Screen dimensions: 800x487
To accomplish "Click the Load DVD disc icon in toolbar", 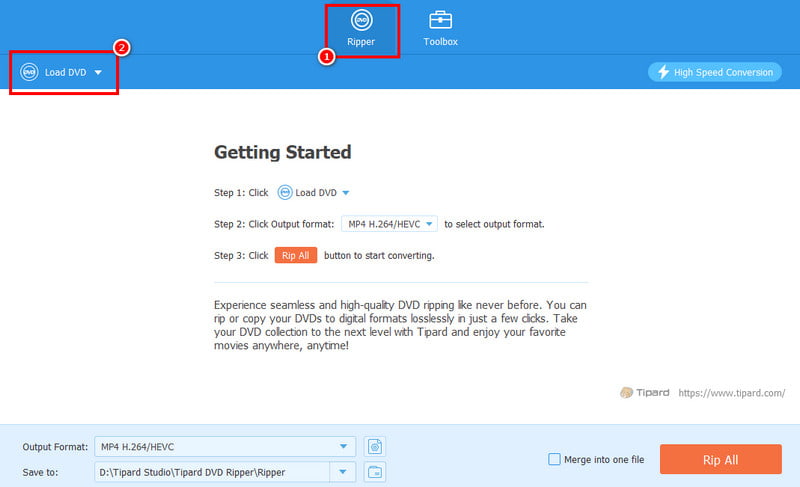I will [29, 72].
